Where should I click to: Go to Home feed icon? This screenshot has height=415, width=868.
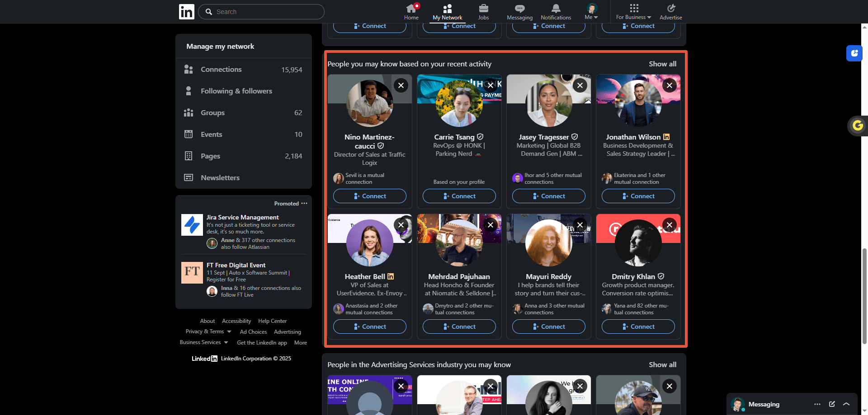[411, 12]
